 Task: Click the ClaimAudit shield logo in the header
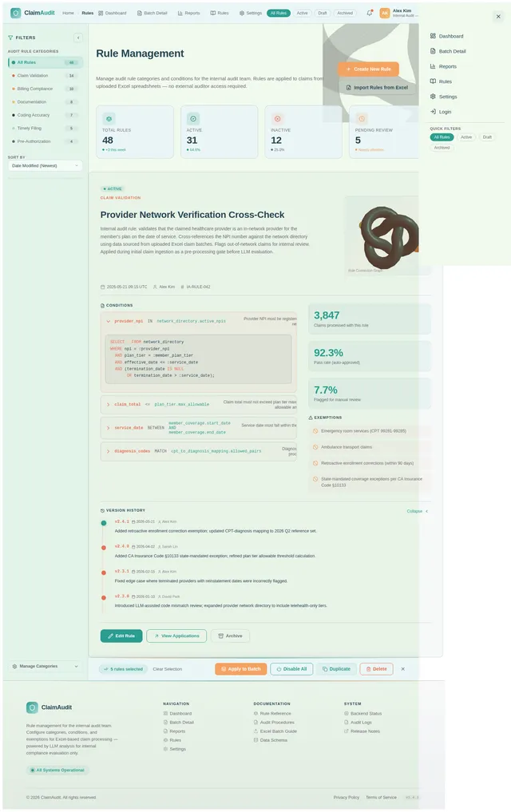point(15,13)
